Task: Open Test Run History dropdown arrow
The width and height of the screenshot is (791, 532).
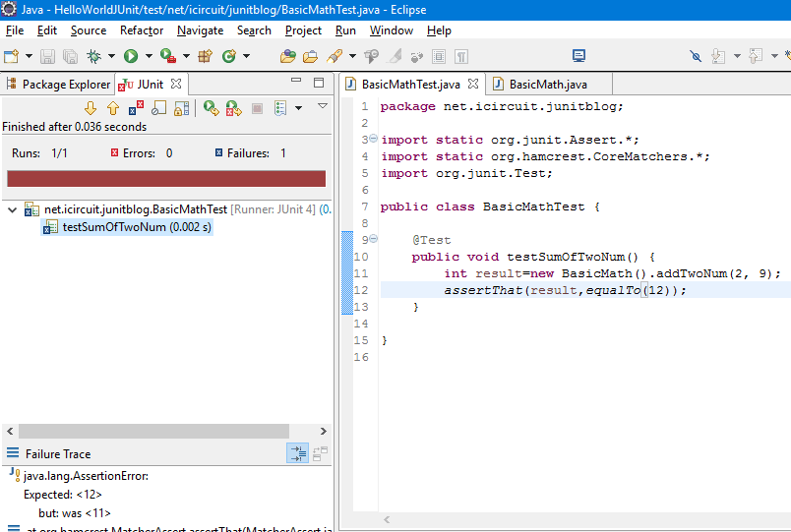Action: [299, 108]
